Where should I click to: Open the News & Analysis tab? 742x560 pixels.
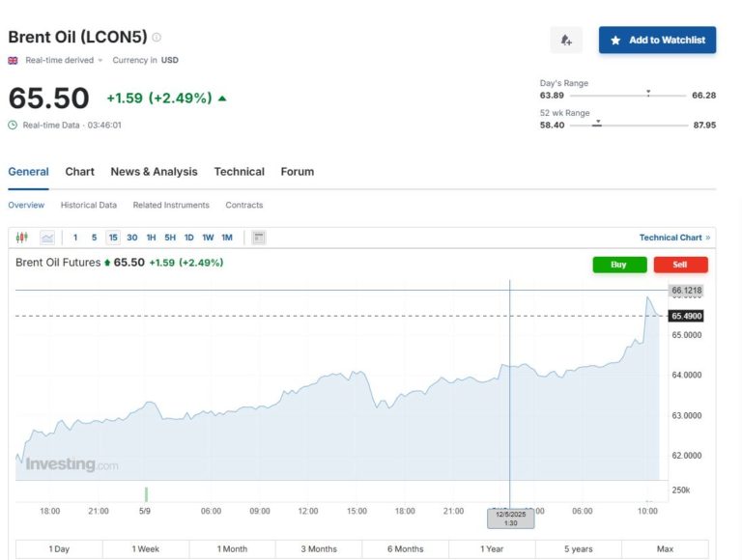(x=154, y=172)
